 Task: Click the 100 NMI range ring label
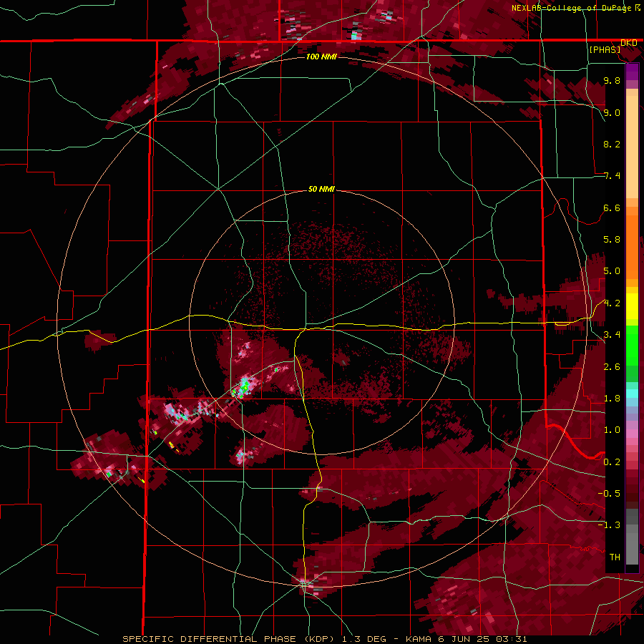click(321, 57)
